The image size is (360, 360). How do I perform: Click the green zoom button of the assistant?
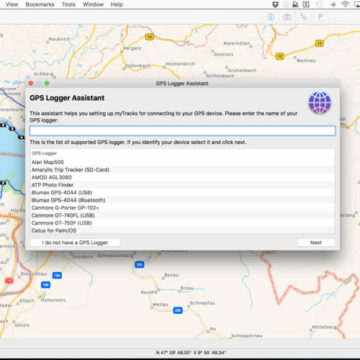pyautogui.click(x=47, y=83)
